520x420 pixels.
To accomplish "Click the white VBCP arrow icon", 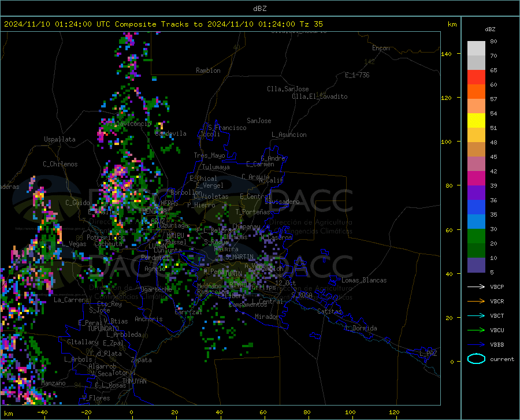I will click(476, 287).
